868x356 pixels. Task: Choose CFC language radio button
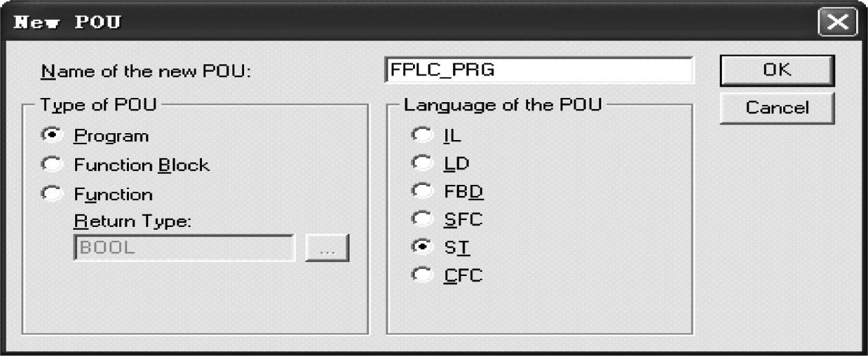[x=421, y=275]
